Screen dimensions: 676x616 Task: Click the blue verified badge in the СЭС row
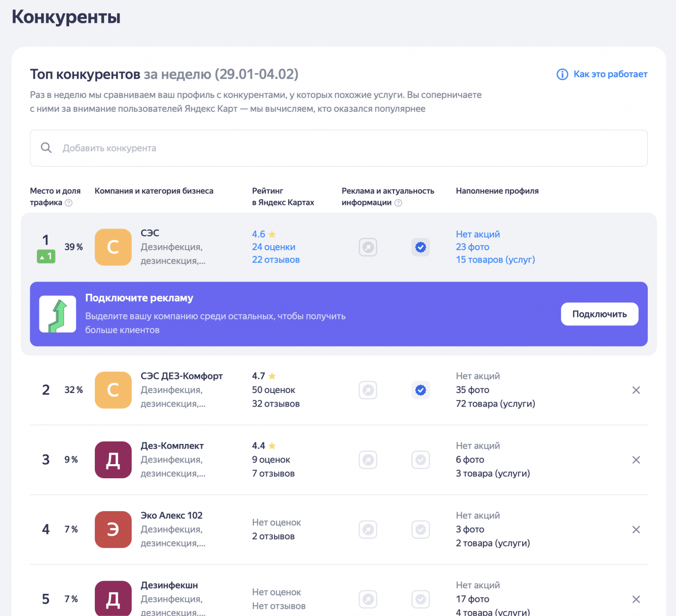(x=421, y=247)
